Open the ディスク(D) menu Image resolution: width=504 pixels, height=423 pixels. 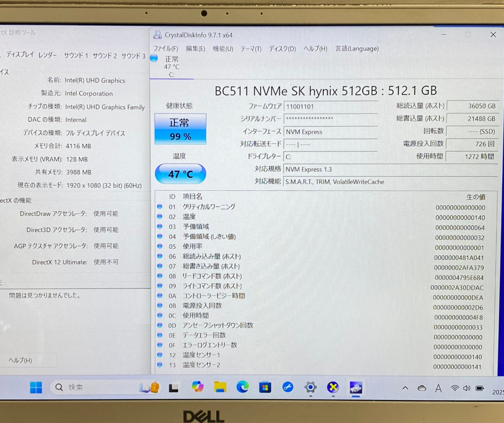pyautogui.click(x=282, y=49)
